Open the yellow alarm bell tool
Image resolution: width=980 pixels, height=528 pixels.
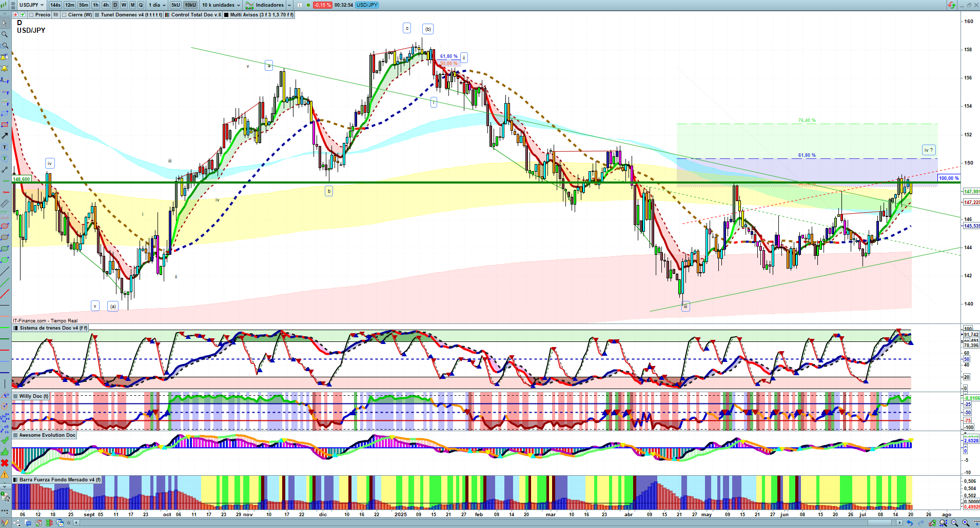[x=5, y=69]
